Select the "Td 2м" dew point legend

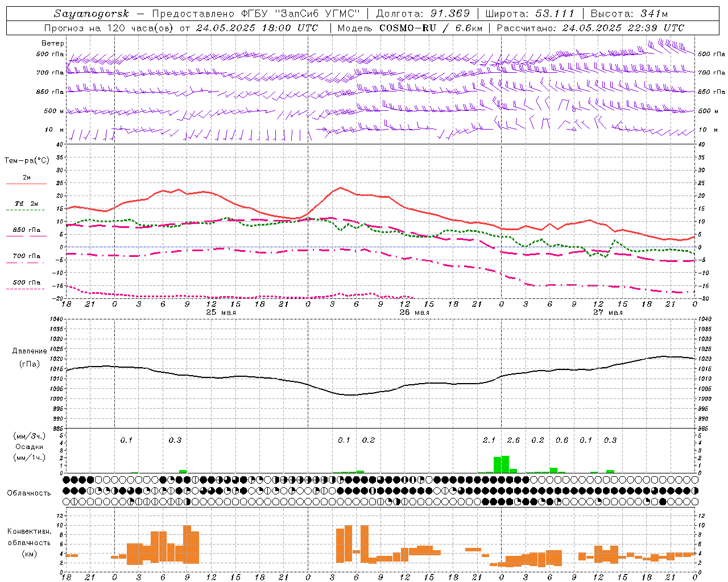pyautogui.click(x=27, y=203)
